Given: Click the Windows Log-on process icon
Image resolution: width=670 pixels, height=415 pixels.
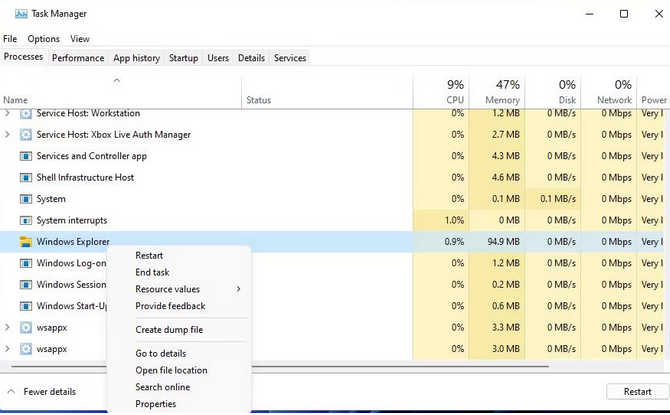Looking at the screenshot, I should [x=26, y=263].
